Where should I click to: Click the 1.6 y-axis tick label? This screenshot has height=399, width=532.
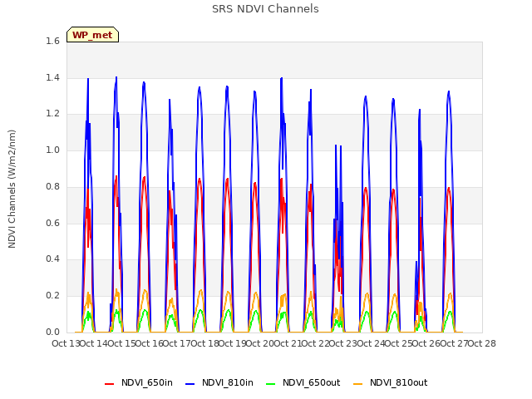(52, 41)
